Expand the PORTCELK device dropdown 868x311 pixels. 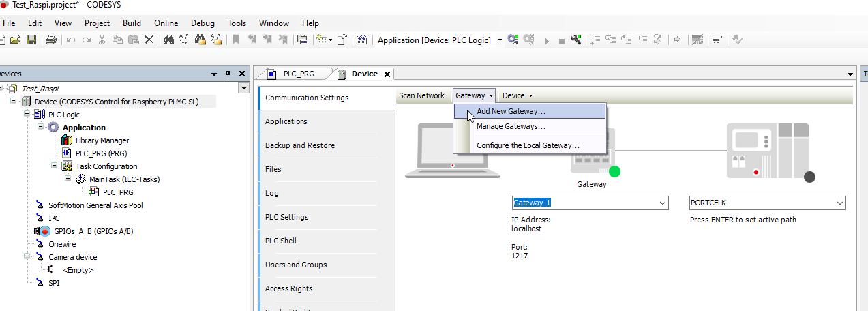[x=839, y=203]
